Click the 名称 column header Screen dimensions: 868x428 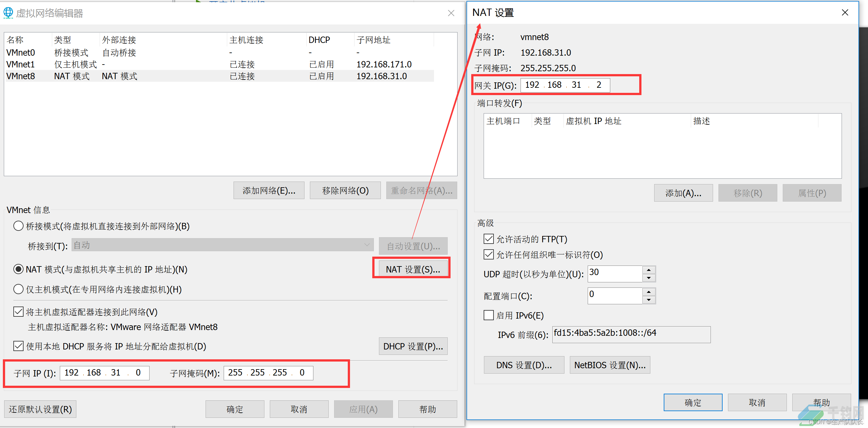28,40
